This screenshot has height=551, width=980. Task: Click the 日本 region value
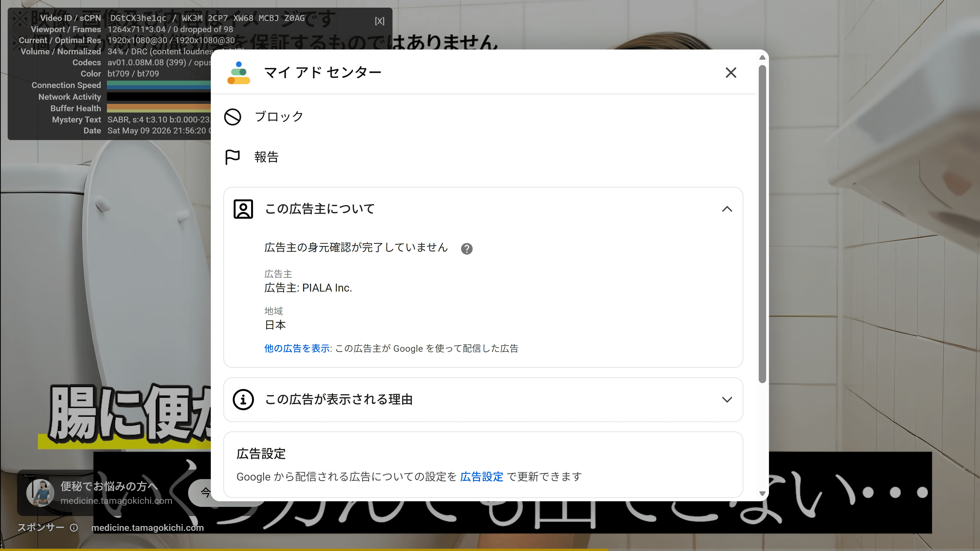point(275,325)
